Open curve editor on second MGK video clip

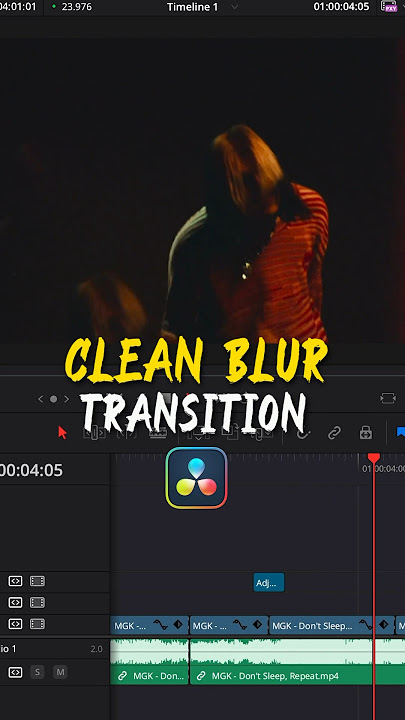pyautogui.click(x=240, y=625)
